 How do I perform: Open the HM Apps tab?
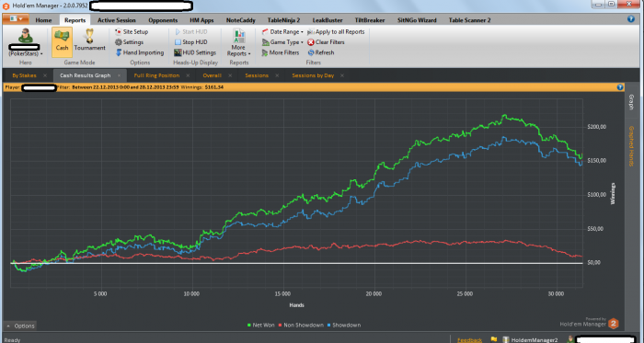[x=201, y=20]
